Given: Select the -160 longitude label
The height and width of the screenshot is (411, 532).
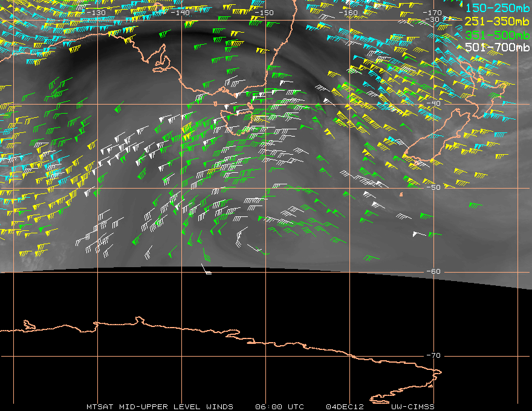Looking at the screenshot, I should coord(348,13).
